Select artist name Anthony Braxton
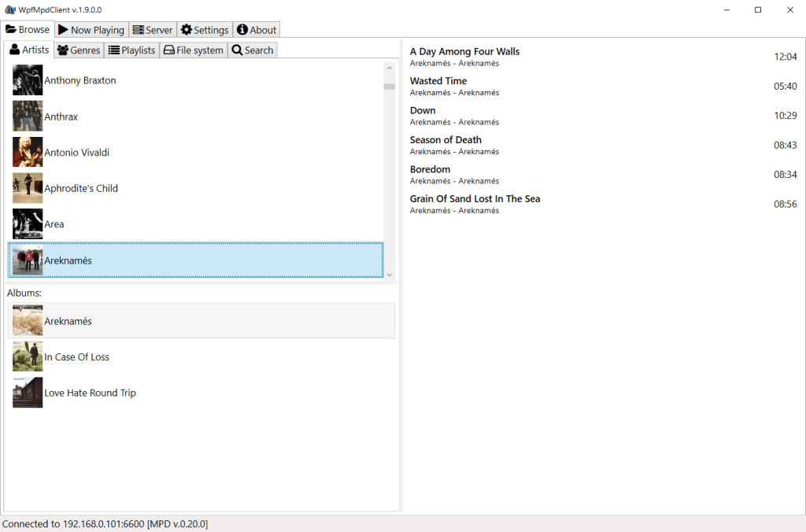The height and width of the screenshot is (532, 806). point(80,80)
